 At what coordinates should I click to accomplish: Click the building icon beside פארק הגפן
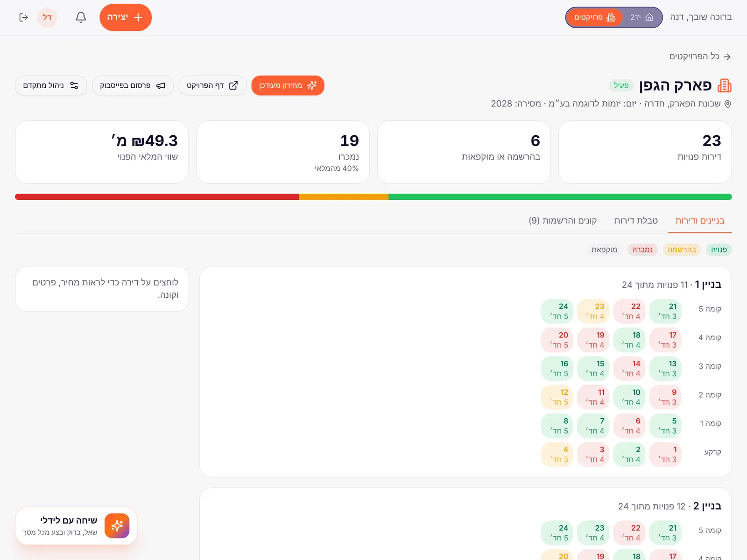(725, 85)
